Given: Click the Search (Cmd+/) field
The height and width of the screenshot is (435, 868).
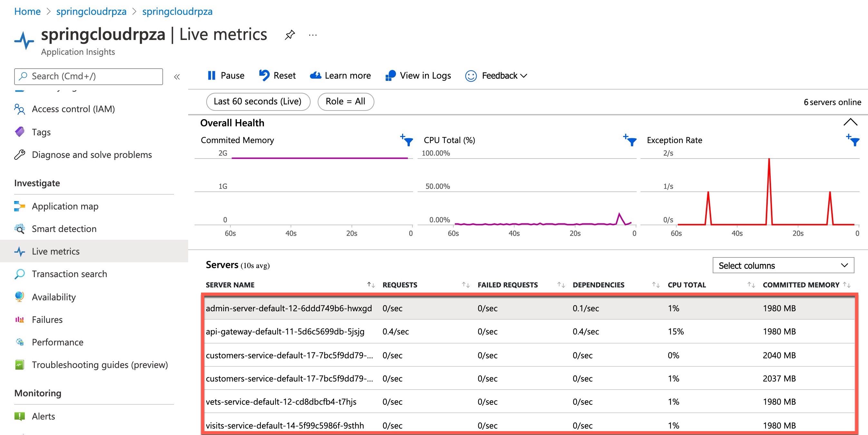Looking at the screenshot, I should click(x=88, y=76).
